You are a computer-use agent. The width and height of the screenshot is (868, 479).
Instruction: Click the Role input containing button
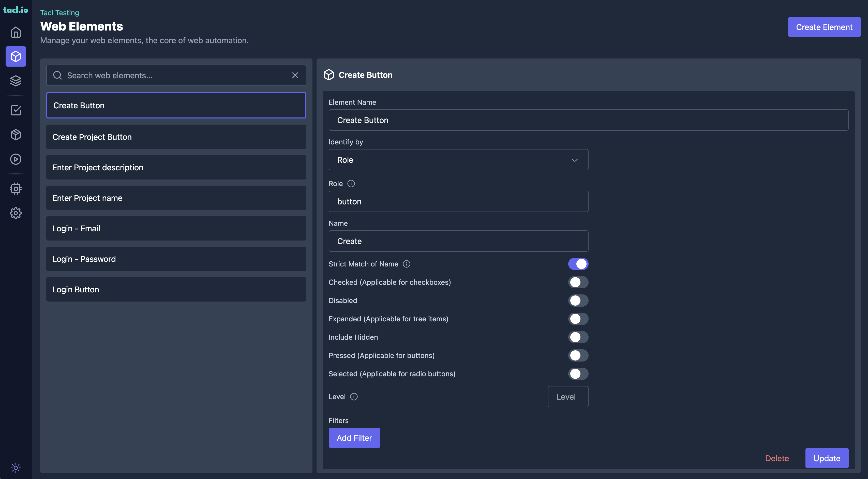point(458,201)
